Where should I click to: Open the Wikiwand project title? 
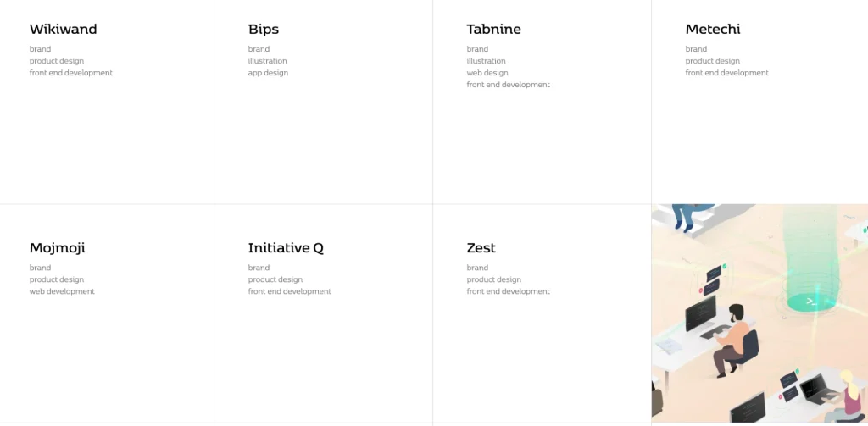click(64, 30)
